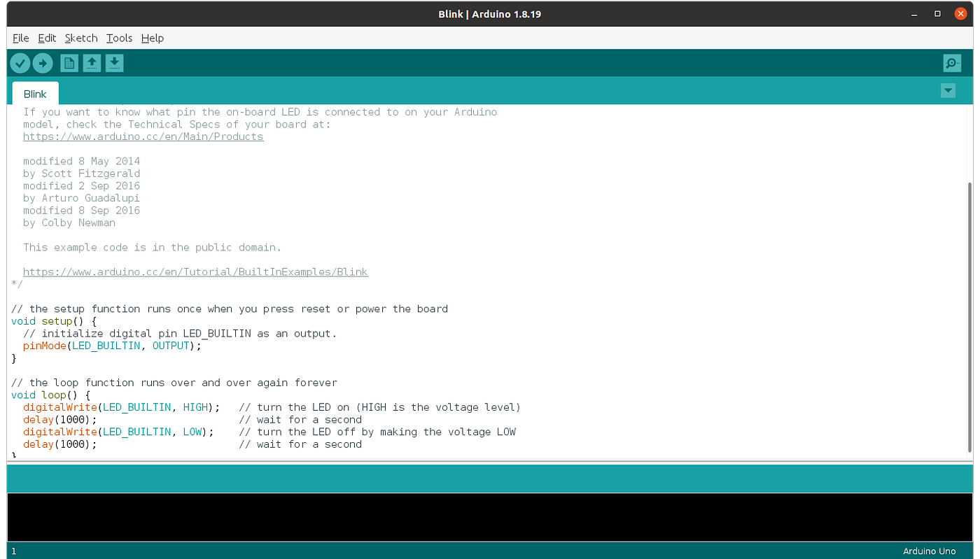Click the 'turn the LED on' comment
The image size is (980, 559).
tap(380, 407)
